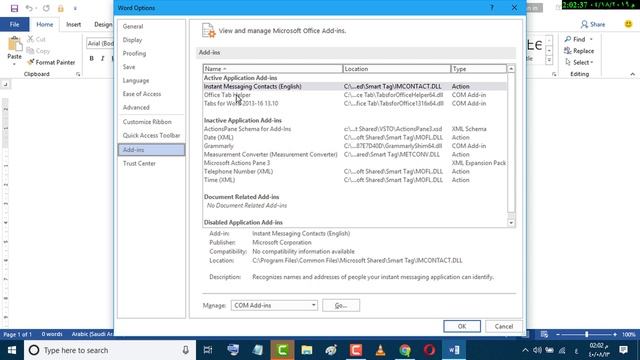The width and height of the screenshot is (640, 360).
Task: Click the smiley feedback icon
Action: click(x=628, y=24)
